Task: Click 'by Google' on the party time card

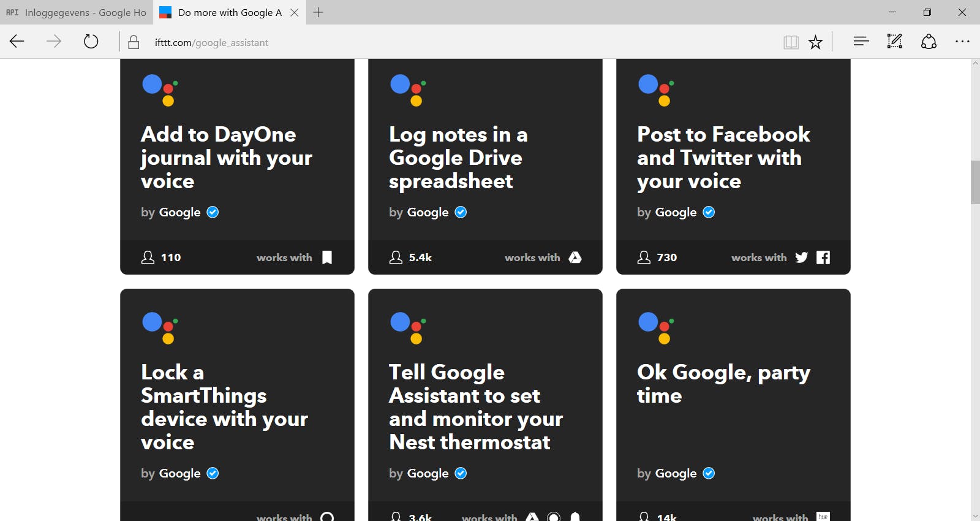Action: [x=667, y=473]
